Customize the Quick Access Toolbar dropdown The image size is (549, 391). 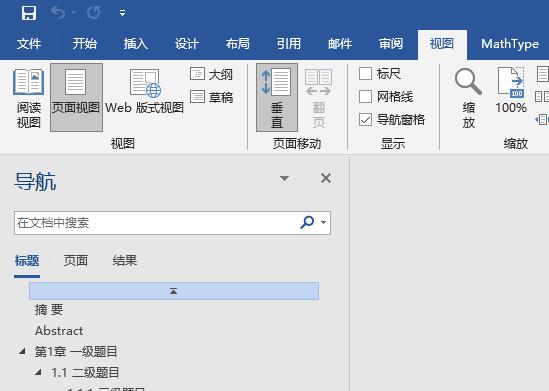[122, 13]
